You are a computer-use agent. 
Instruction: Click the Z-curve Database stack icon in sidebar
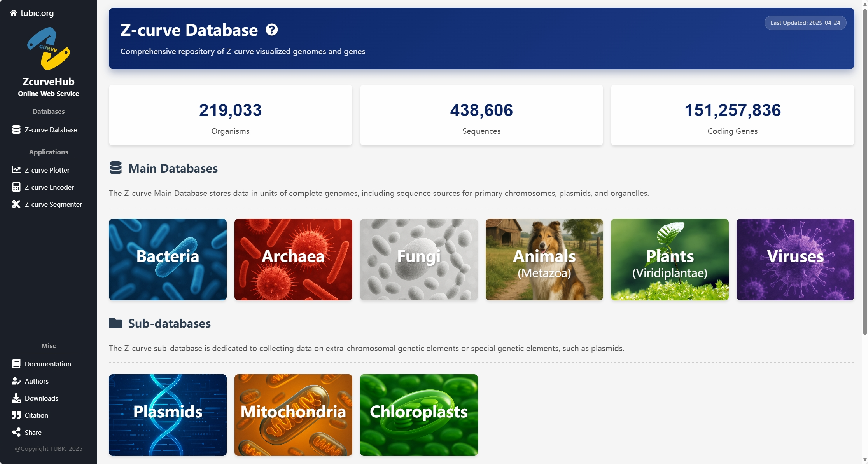click(16, 129)
